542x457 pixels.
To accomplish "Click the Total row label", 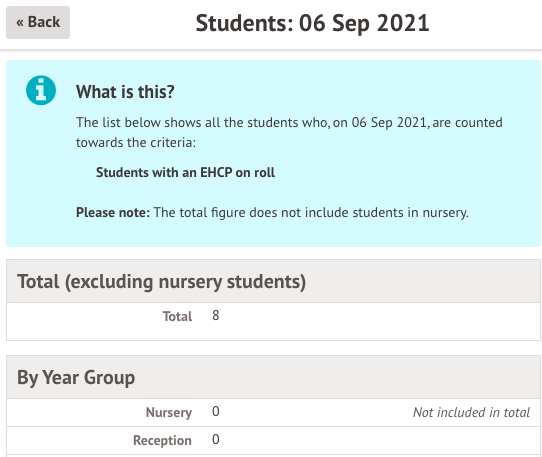I will click(x=177, y=316).
